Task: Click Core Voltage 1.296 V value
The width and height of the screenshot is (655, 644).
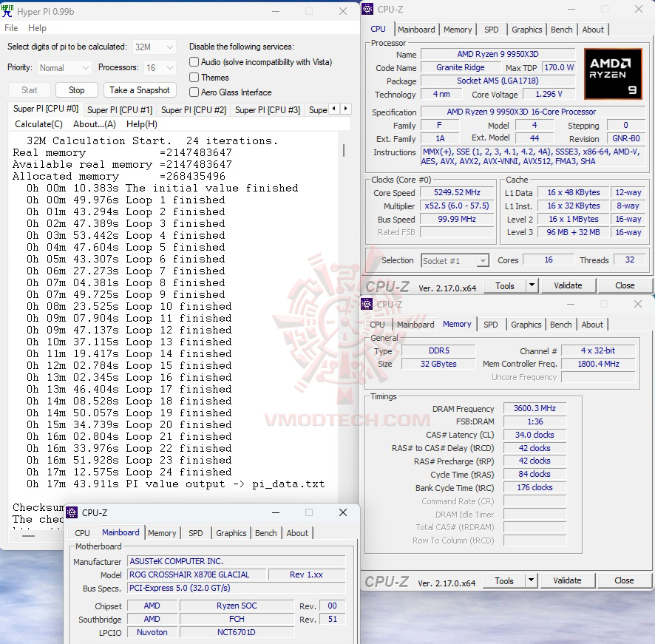Action: (549, 94)
